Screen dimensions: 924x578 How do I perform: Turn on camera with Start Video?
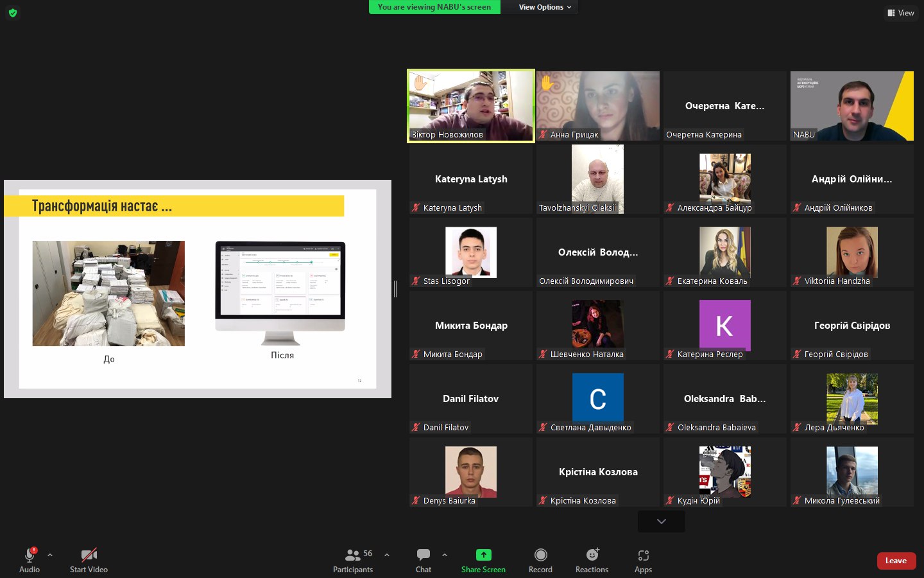pos(89,555)
